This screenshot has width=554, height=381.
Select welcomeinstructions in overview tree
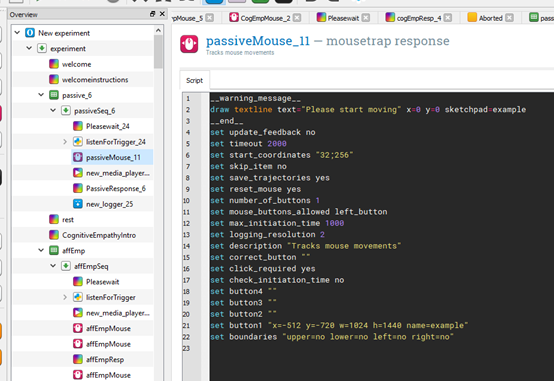[95, 80]
